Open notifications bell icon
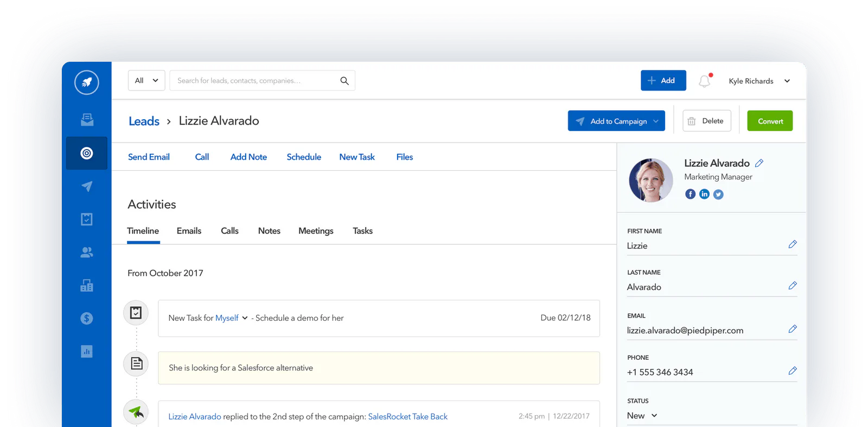This screenshot has width=868, height=427. pyautogui.click(x=705, y=81)
